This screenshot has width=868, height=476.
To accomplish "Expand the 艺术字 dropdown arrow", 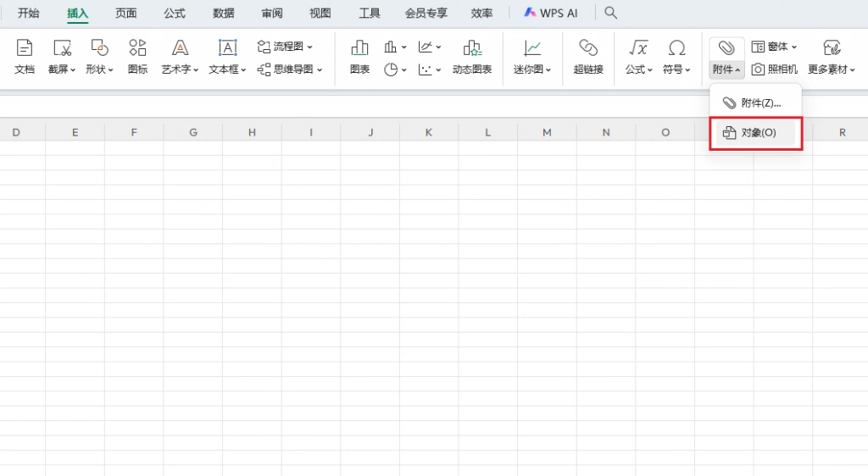I will pos(196,69).
